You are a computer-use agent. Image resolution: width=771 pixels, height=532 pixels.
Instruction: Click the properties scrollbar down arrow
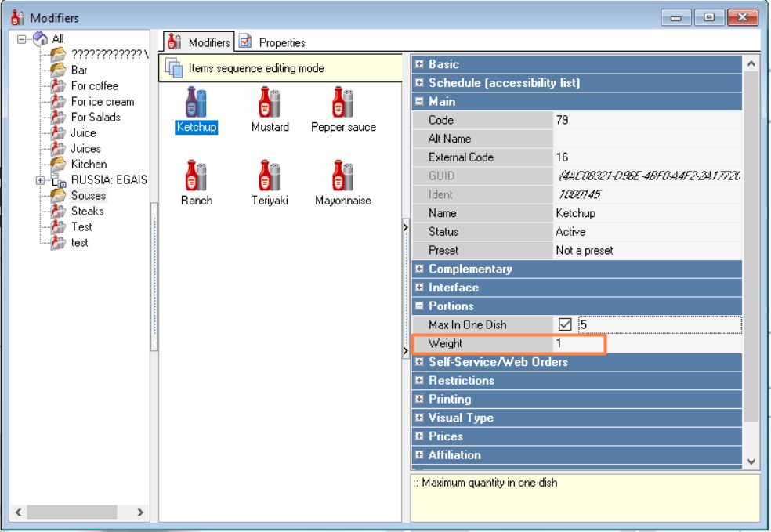(x=751, y=461)
